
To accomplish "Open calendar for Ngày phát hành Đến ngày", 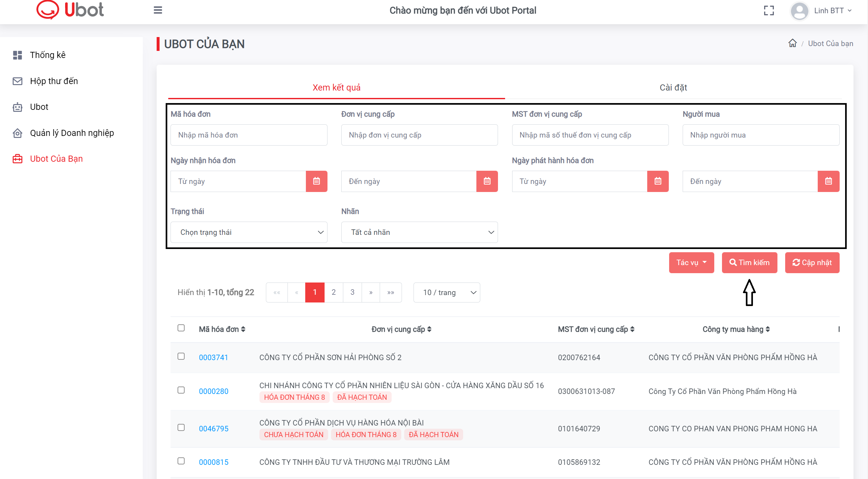I will point(828,181).
